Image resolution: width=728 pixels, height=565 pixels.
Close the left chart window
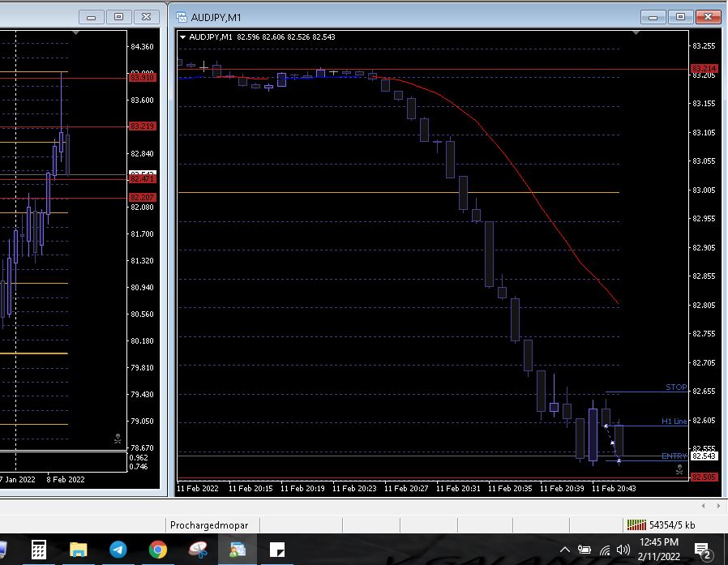coord(146,17)
